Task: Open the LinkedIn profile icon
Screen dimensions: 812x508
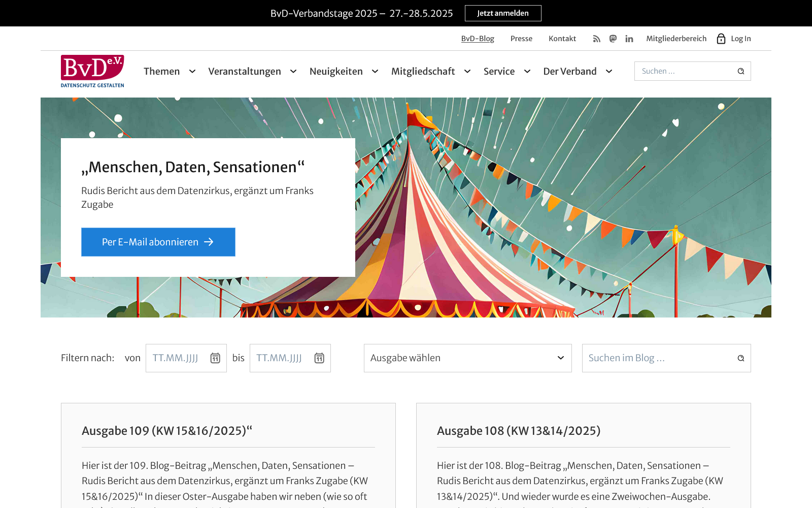Action: 629,39
